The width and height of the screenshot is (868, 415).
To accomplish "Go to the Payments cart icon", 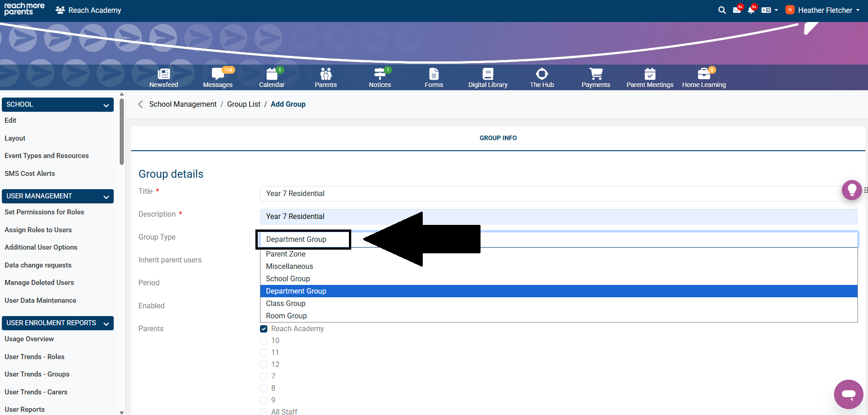I will pos(596,77).
